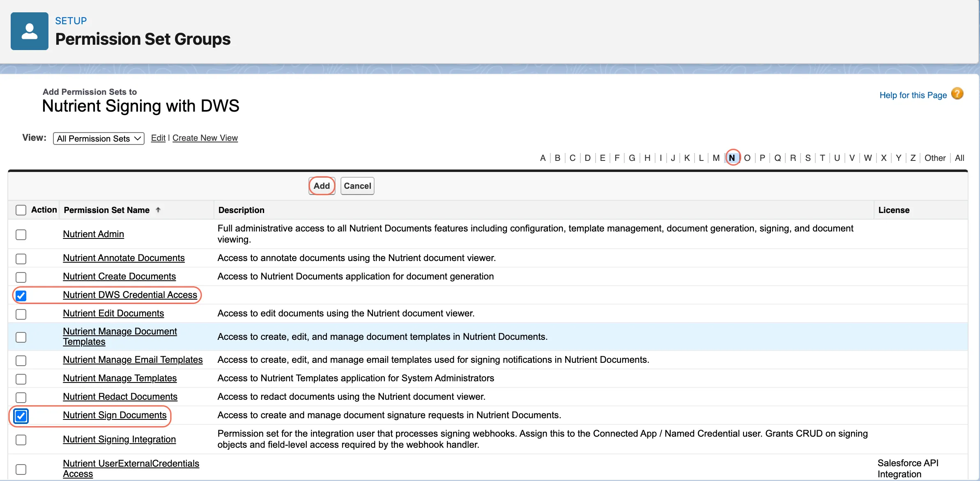Open the Nutrient Manage Email Templates link
980x481 pixels.
pos(133,360)
